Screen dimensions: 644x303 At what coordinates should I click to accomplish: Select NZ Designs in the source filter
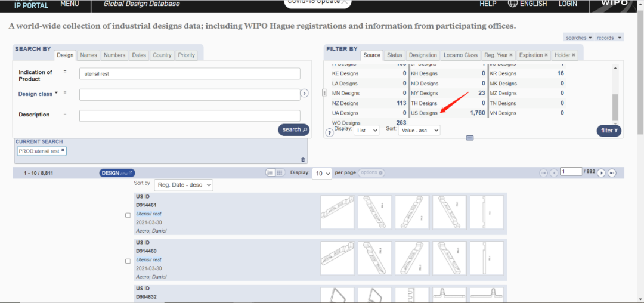click(x=345, y=103)
